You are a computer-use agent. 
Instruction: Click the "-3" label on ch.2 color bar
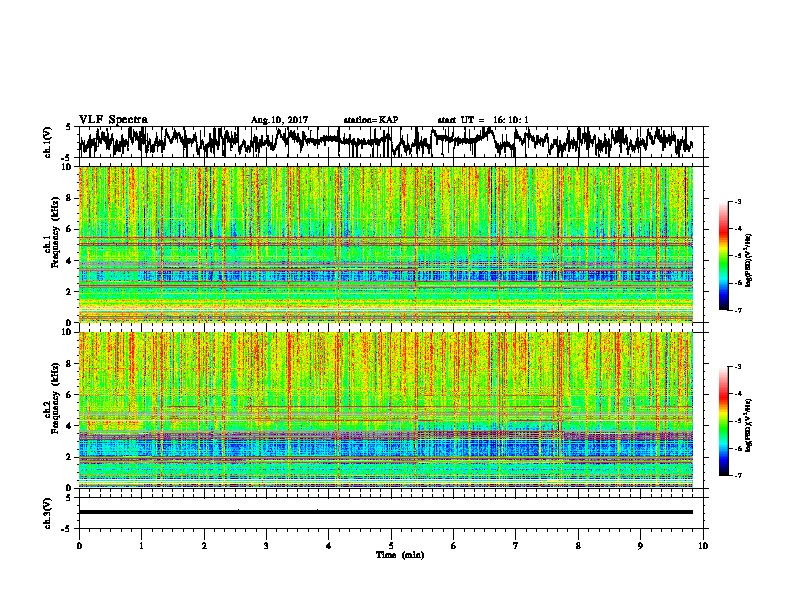coord(737,367)
